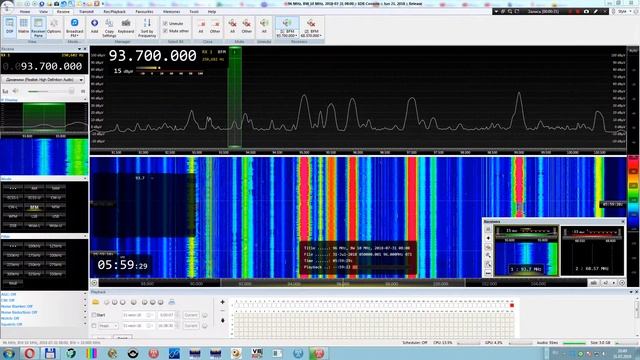Click the red marker on playback timeline
This screenshot has width=640, height=360.
coord(512,305)
